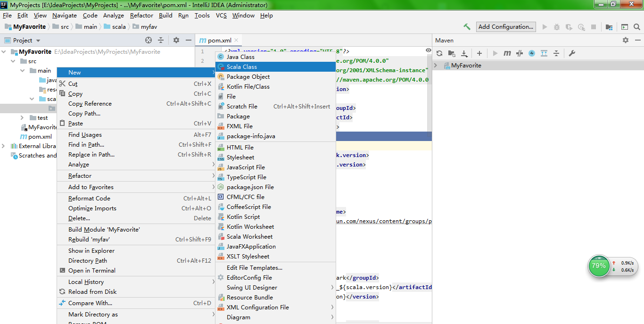Click the green Build Project hammer icon
The height and width of the screenshot is (324, 644).
(467, 27)
